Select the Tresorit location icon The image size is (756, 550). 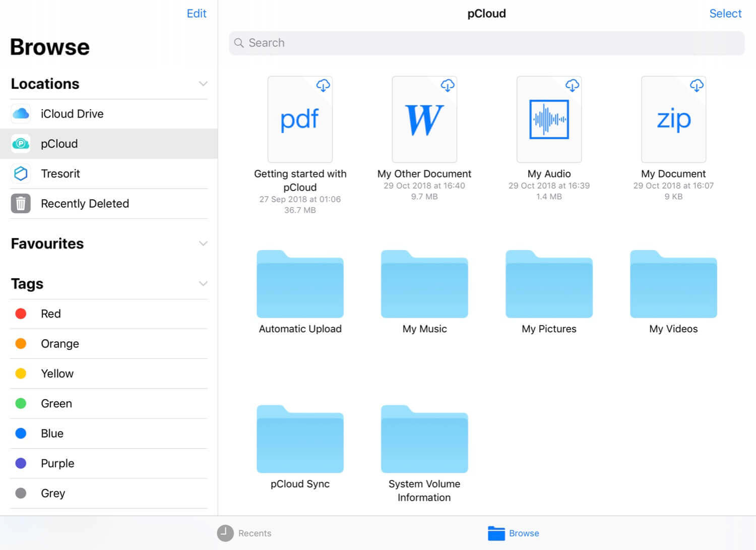tap(21, 173)
